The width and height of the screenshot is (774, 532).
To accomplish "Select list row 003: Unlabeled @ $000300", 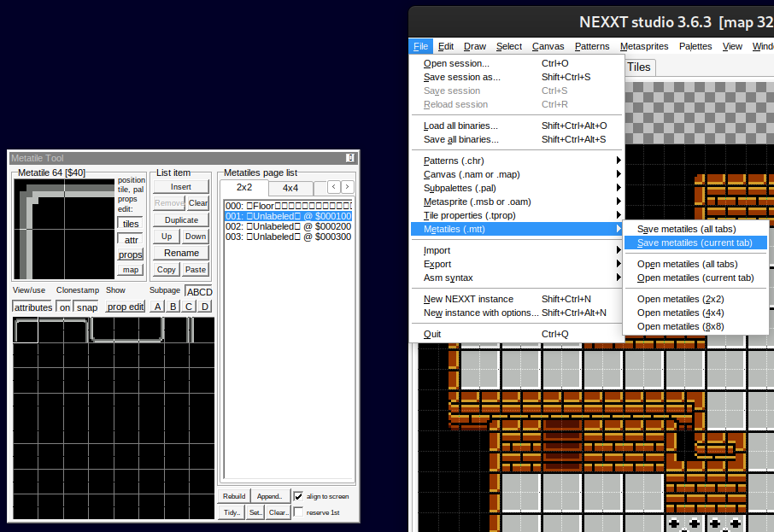I will point(288,237).
